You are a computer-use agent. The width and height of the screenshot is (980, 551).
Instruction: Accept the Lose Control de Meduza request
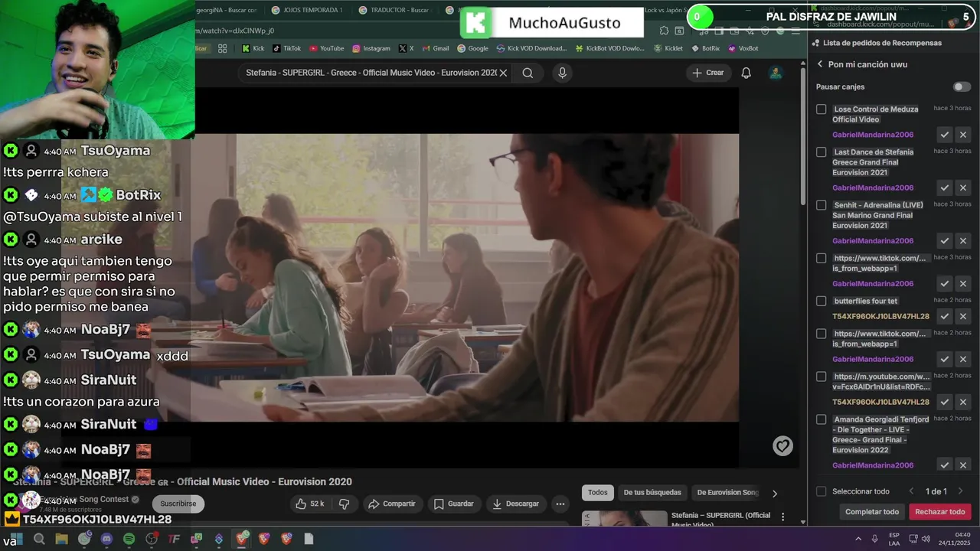945,135
